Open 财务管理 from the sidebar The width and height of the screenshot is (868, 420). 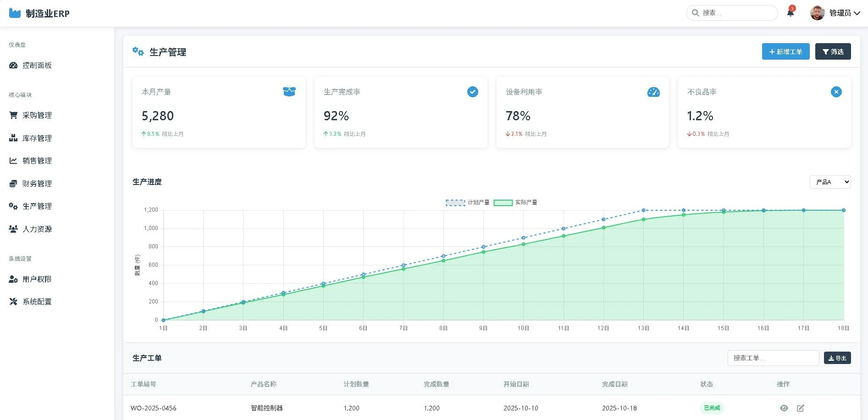click(x=37, y=184)
